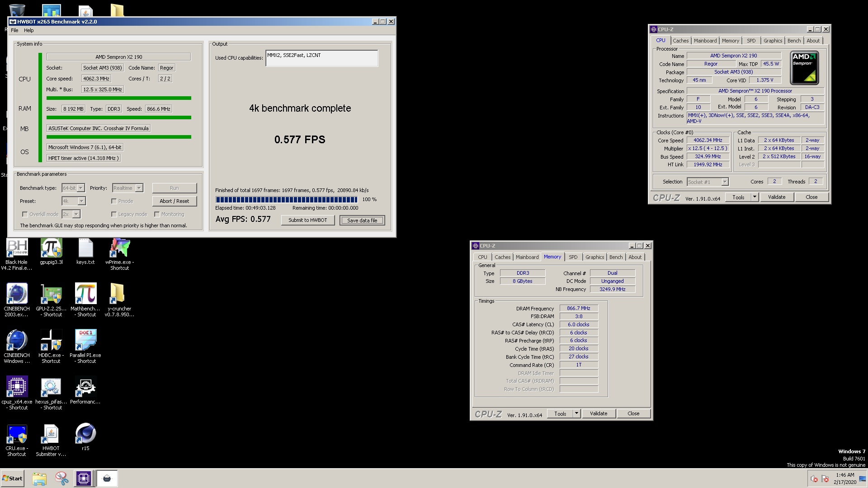
Task: Open the HWBOT Submitter desktop icon
Action: click(x=51, y=433)
